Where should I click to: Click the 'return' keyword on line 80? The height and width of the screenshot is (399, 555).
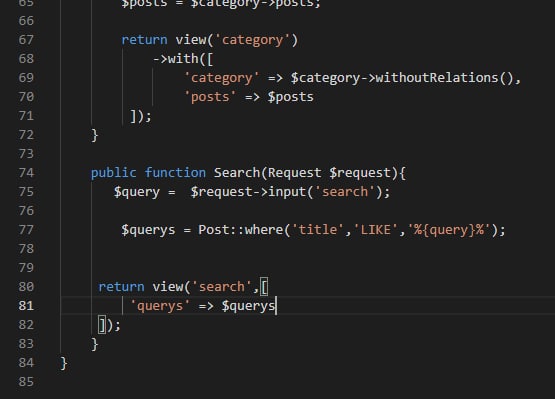point(121,287)
